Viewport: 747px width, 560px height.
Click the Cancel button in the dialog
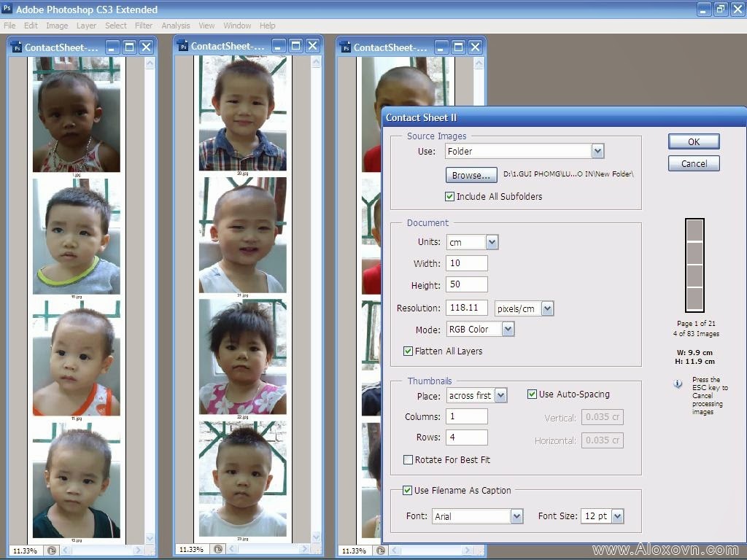[x=694, y=164]
